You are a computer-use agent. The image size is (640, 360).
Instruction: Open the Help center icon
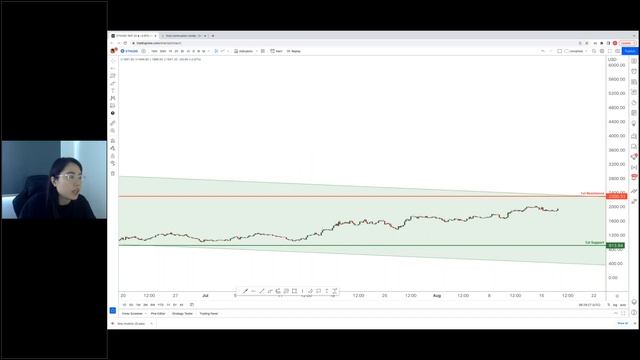(x=634, y=312)
